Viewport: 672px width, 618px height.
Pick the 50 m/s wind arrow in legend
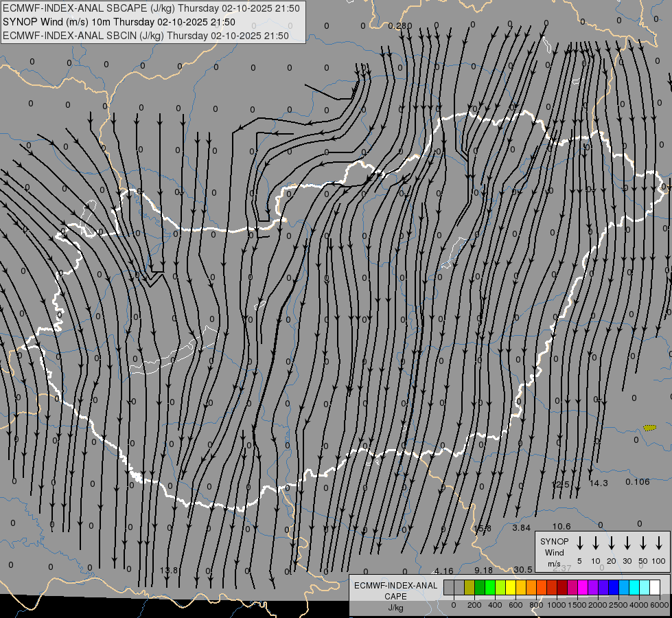(x=643, y=543)
